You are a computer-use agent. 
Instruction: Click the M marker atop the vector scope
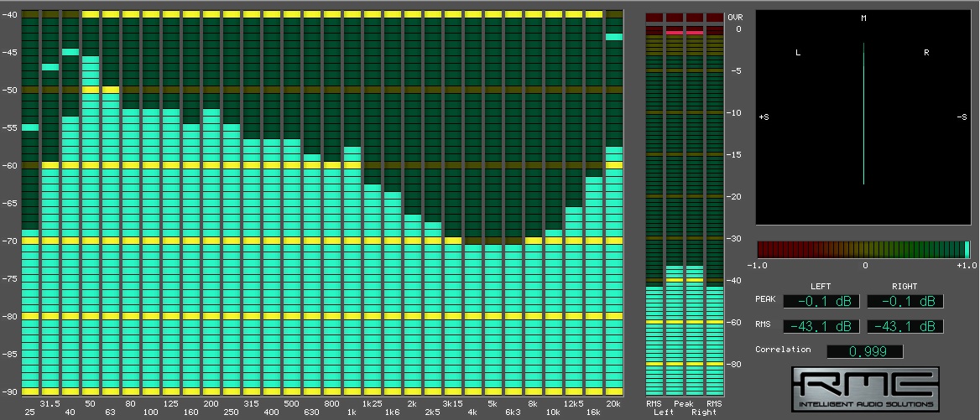863,18
